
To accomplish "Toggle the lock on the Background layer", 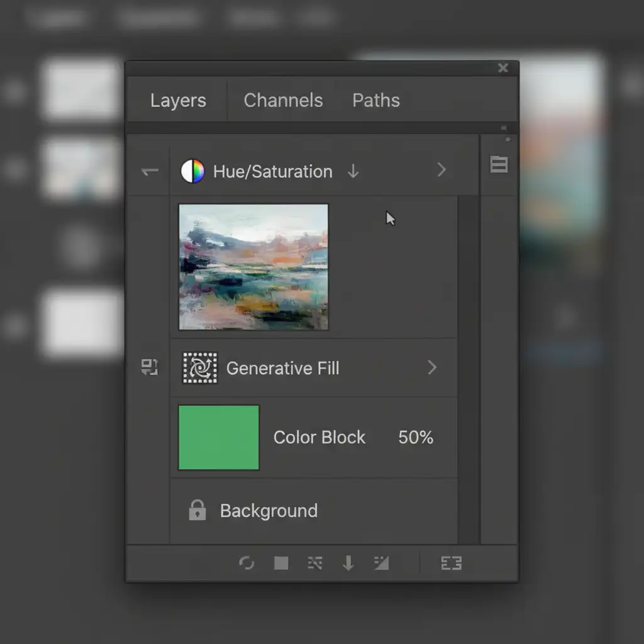I will 197,510.
